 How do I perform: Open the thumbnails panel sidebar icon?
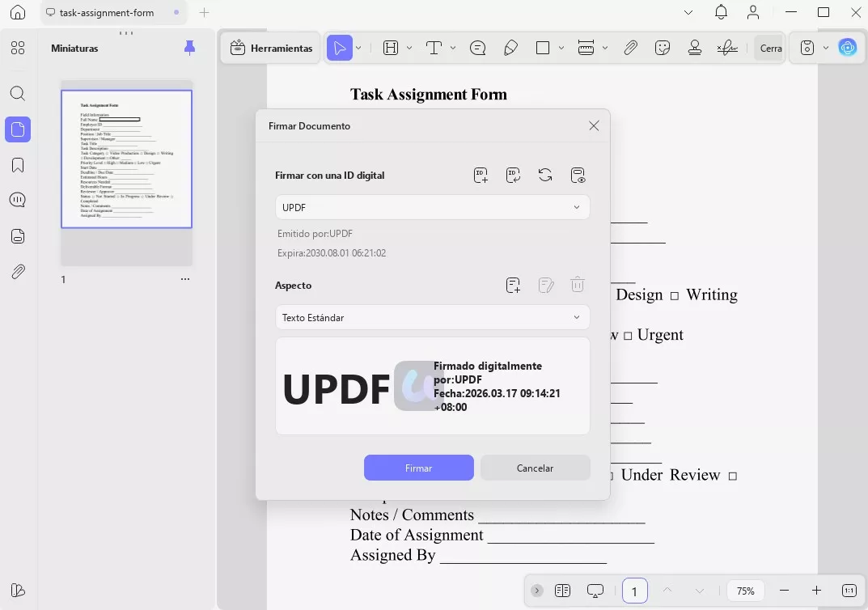18,129
